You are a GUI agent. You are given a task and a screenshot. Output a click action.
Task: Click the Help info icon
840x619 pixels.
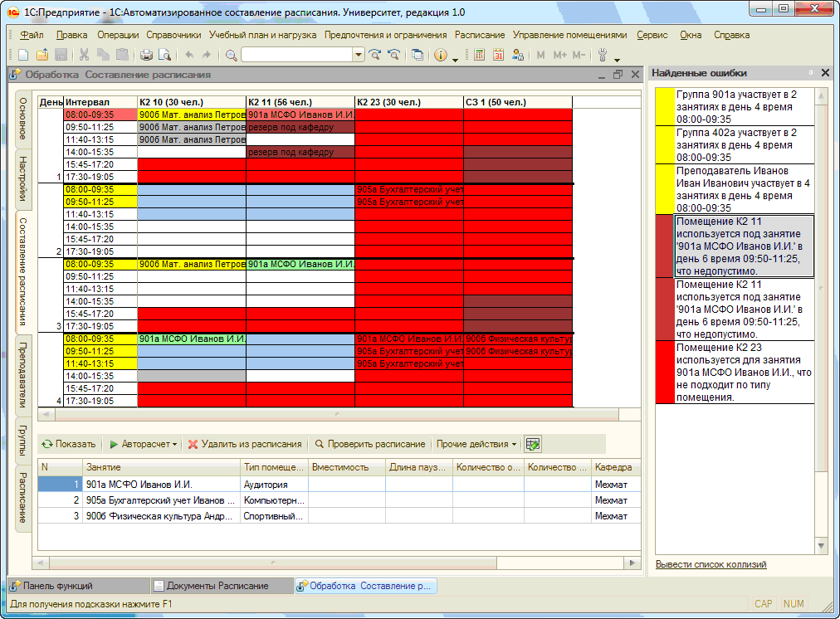coord(439,55)
